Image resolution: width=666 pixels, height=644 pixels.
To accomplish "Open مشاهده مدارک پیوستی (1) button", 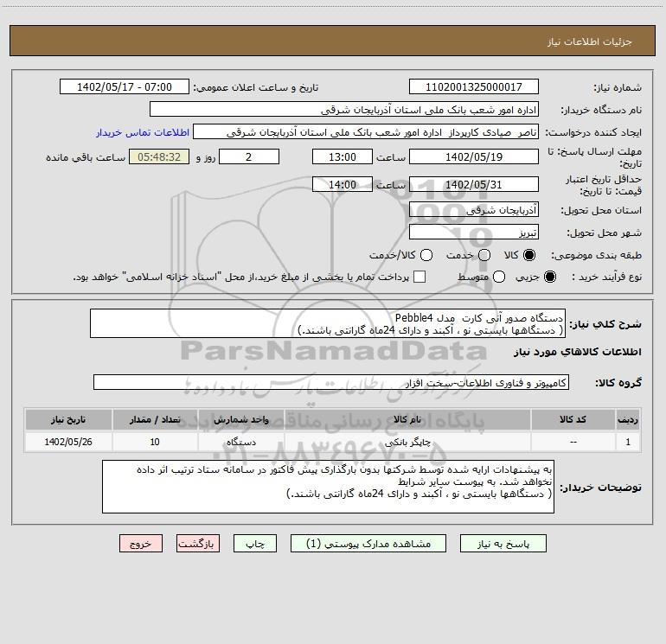I will (368, 544).
